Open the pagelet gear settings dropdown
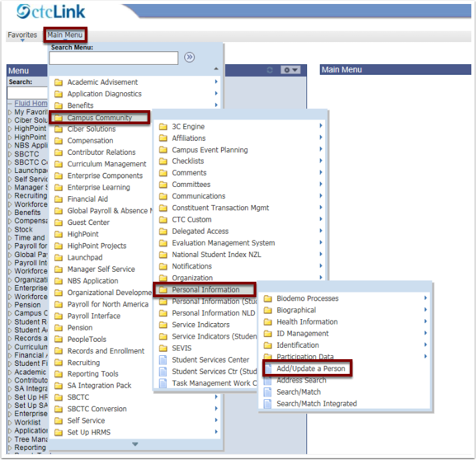Image resolution: width=476 pixels, height=460 pixels. tap(290, 70)
